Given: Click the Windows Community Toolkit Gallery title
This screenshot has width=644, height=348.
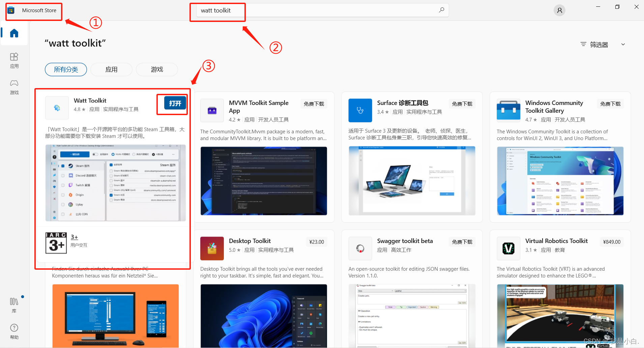Looking at the screenshot, I should point(554,107).
